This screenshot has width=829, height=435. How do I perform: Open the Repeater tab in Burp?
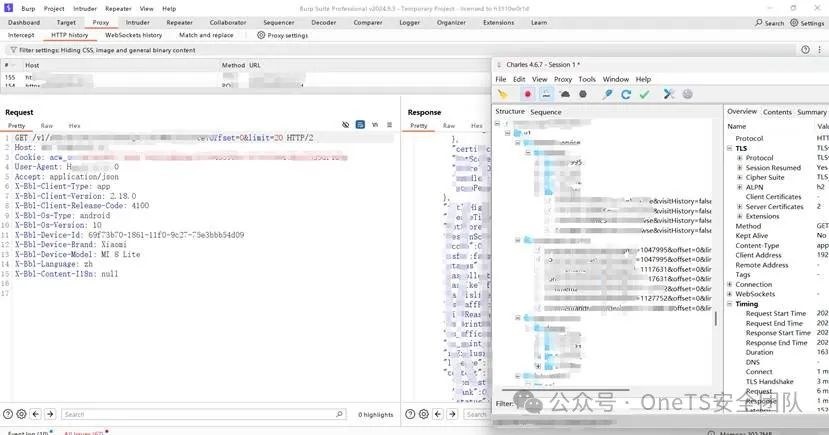180,23
